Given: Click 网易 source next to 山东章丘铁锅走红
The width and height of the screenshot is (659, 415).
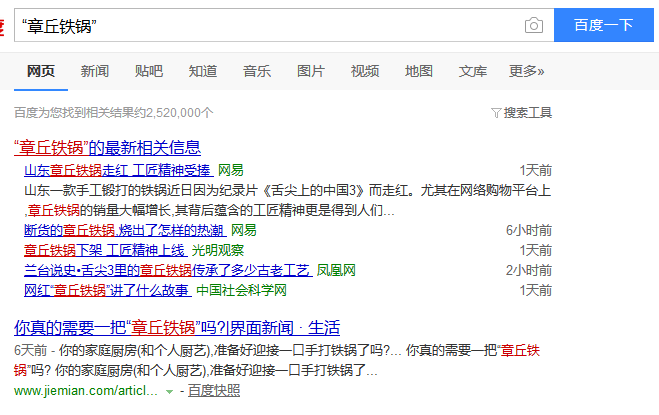Looking at the screenshot, I should coord(231,170).
